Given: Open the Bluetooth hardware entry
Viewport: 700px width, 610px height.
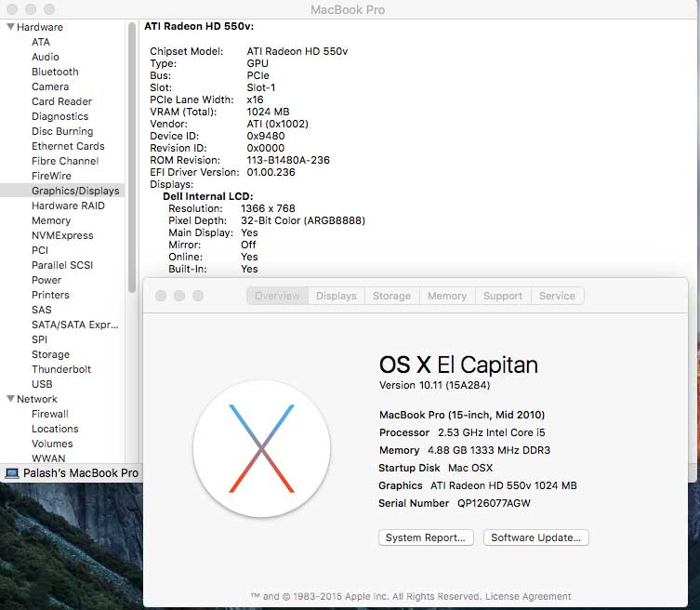Looking at the screenshot, I should click(55, 72).
